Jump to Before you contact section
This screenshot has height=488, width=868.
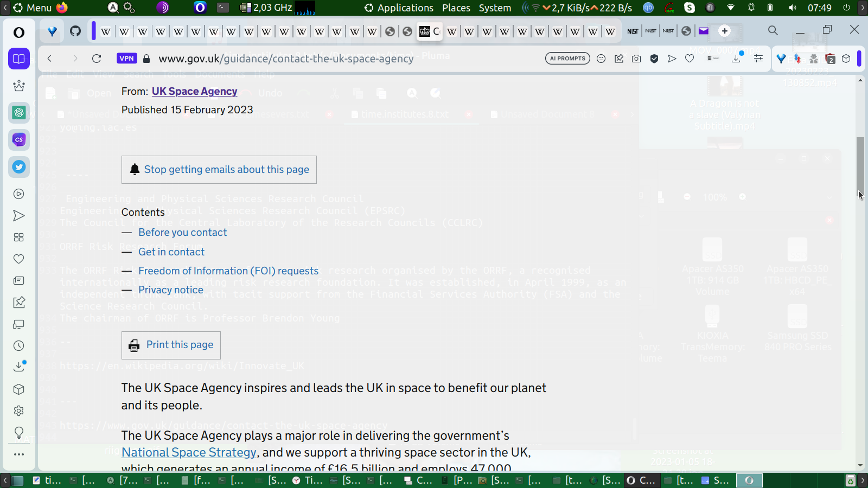tap(183, 233)
